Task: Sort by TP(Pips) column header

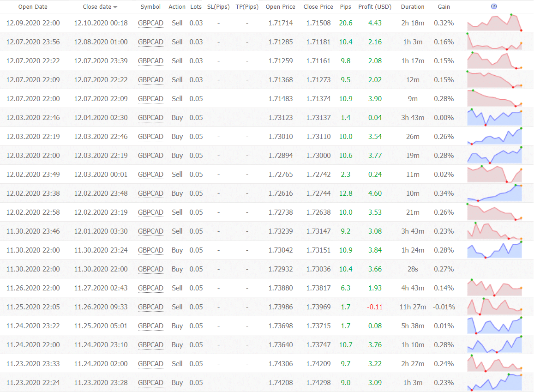Action: pos(247,7)
